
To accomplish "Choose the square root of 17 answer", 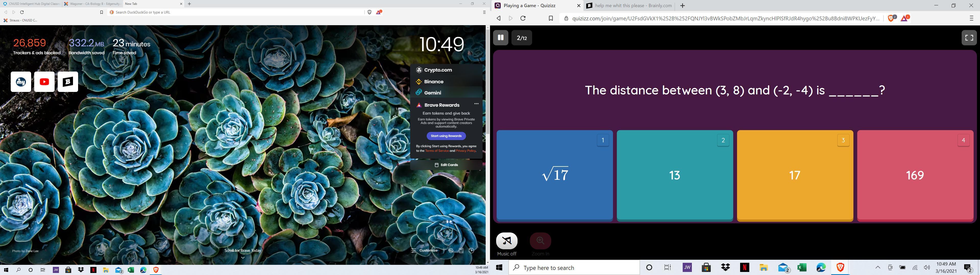I will pos(555,175).
